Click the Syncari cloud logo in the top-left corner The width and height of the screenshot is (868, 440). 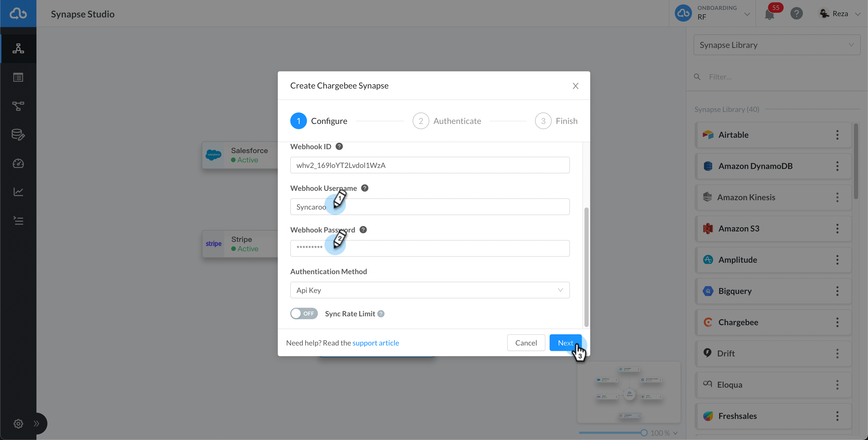18,14
